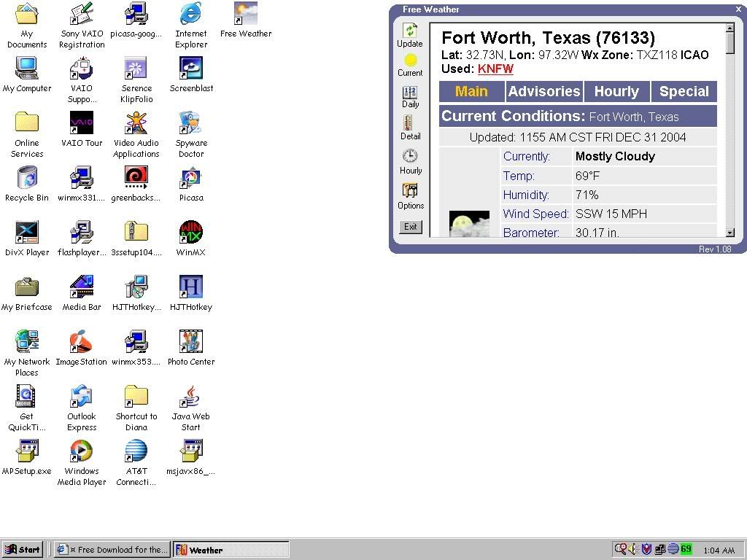Switch to the Advisories tab
Viewport: 747px width, 560px height.
(x=544, y=91)
